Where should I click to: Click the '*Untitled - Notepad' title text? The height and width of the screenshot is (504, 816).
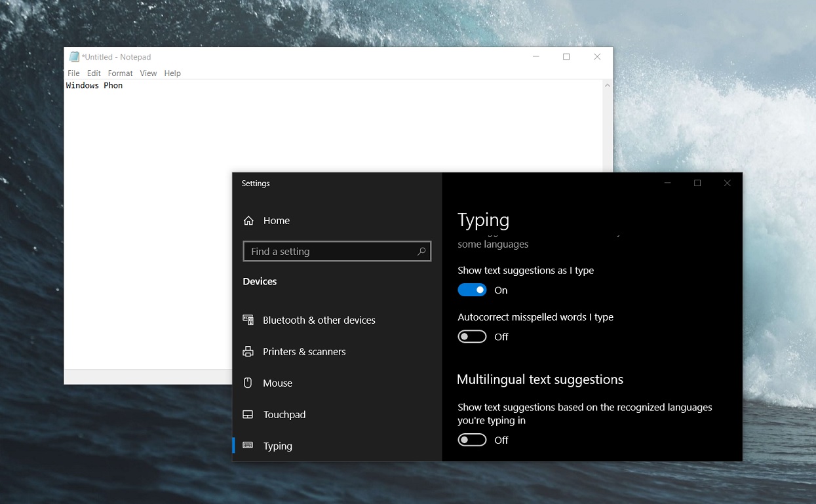[117, 57]
